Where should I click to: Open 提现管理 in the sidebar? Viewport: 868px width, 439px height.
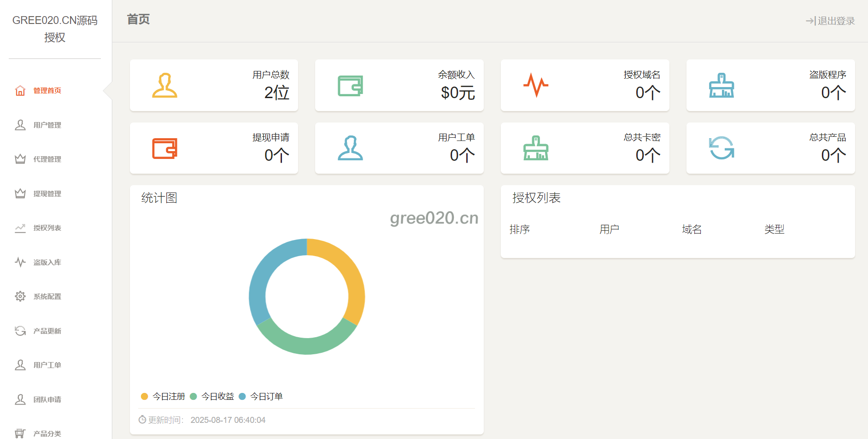point(47,194)
